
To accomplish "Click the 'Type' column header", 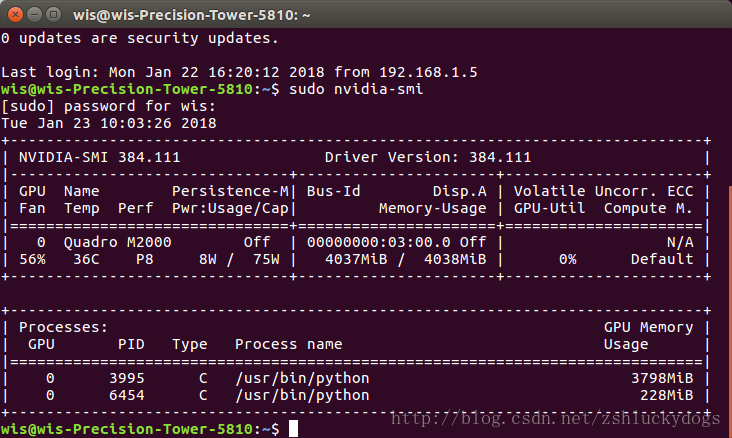I will tap(190, 344).
